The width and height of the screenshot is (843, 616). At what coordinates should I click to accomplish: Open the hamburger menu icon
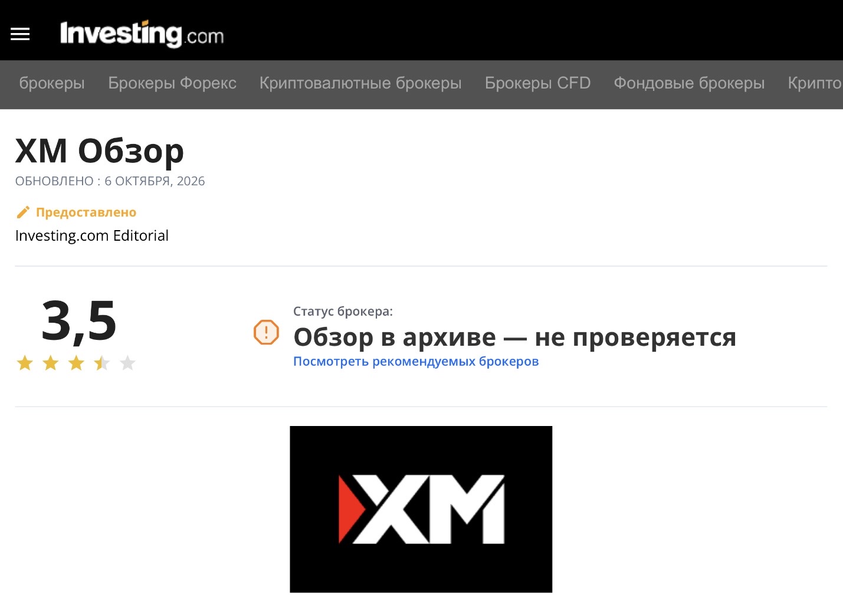click(20, 34)
